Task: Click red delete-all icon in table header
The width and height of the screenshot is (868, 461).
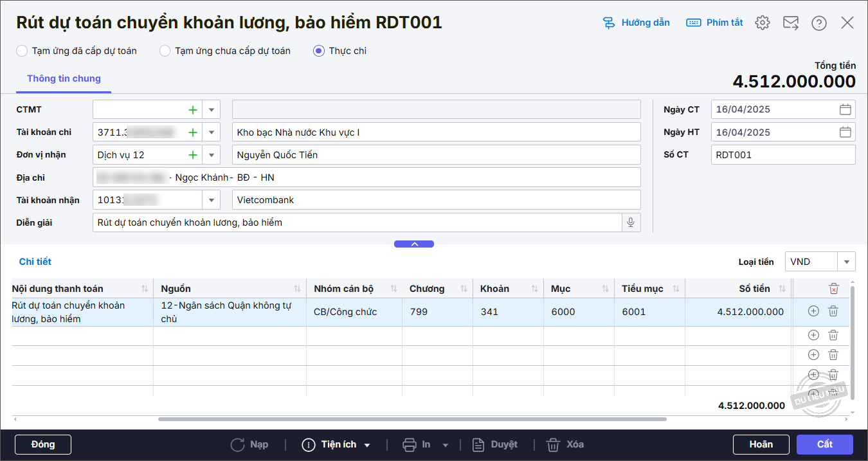Action: pyautogui.click(x=833, y=289)
